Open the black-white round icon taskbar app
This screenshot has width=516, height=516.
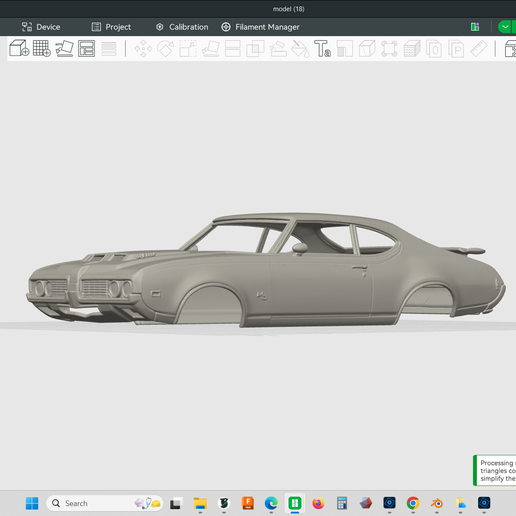click(x=224, y=503)
